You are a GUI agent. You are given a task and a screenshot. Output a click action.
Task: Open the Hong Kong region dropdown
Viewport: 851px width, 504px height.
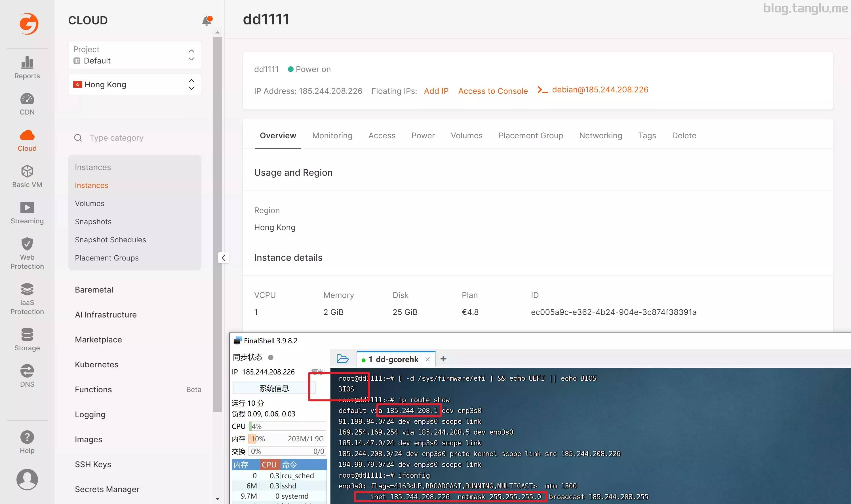(x=134, y=84)
